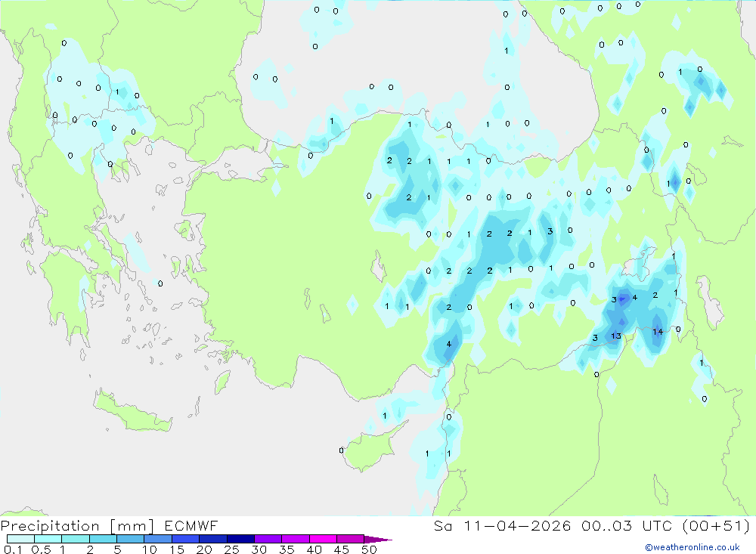Click the 'Precipitation [mm]' title text
The width and height of the screenshot is (756, 554).
click(78, 526)
